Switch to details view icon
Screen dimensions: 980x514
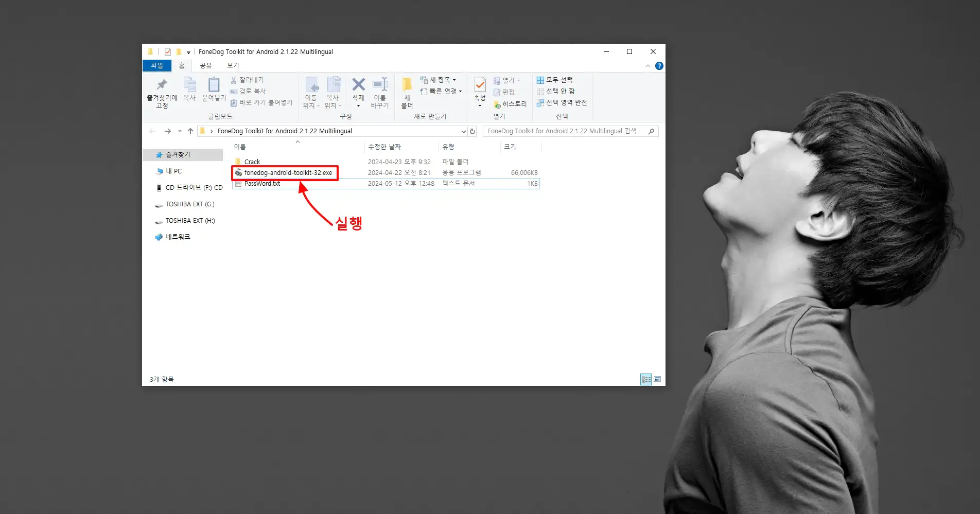[x=646, y=379]
